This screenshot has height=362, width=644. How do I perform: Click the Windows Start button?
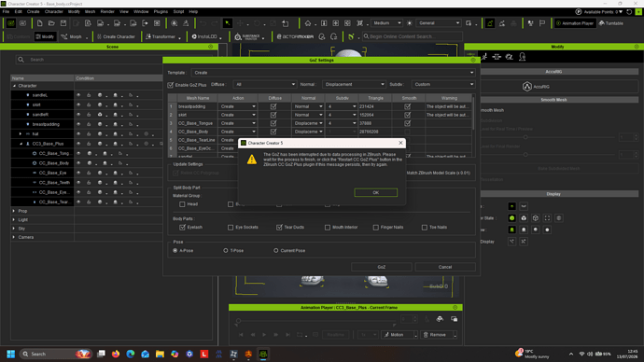[11, 354]
